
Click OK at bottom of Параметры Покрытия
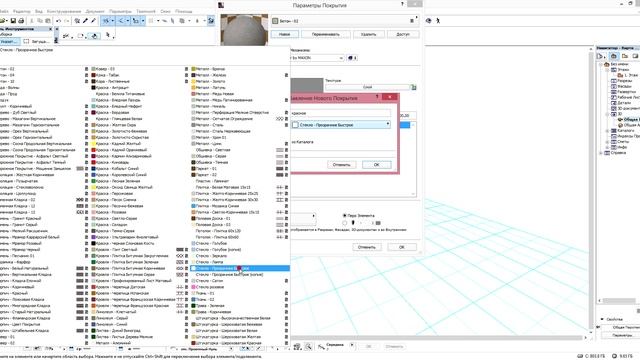point(402,247)
